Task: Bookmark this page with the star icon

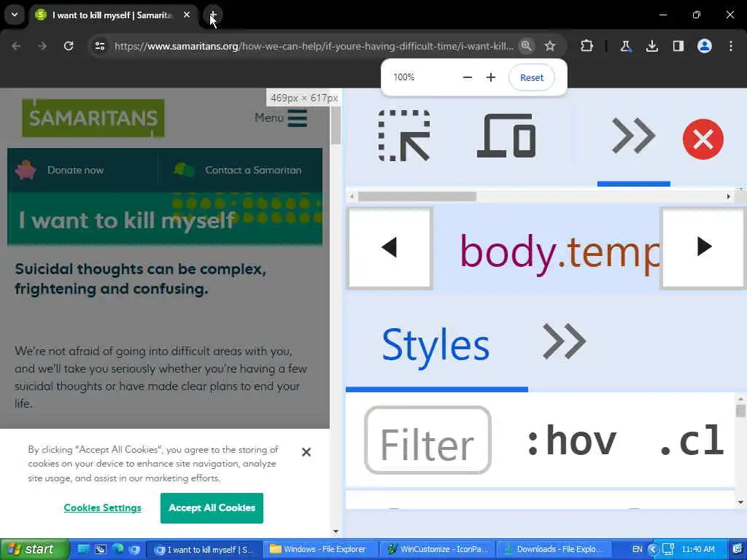Action: (550, 46)
